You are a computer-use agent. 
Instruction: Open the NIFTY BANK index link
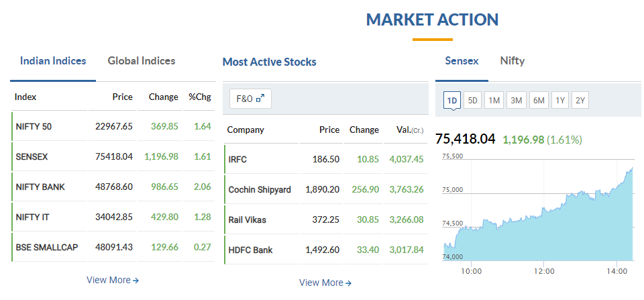[40, 187]
